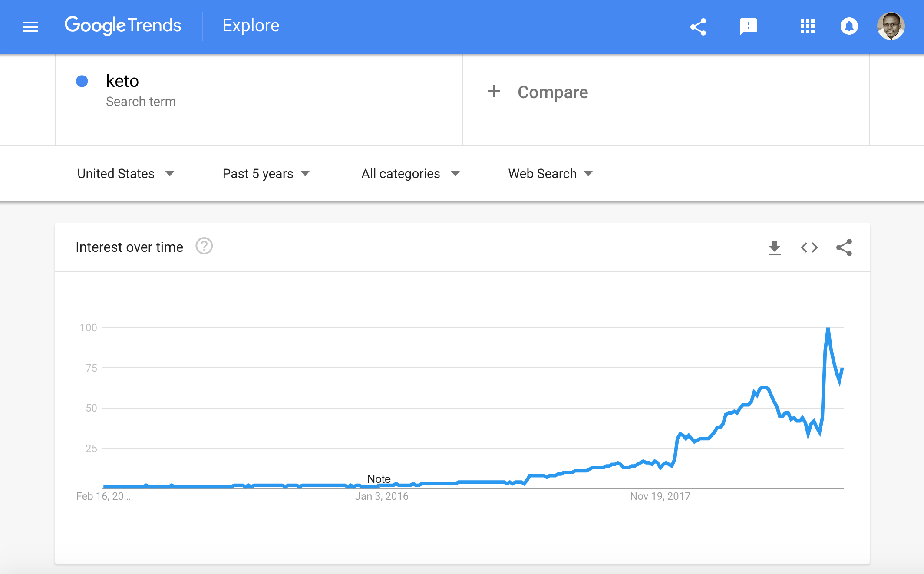This screenshot has width=924, height=574.
Task: Click the Explore page title
Action: (251, 26)
